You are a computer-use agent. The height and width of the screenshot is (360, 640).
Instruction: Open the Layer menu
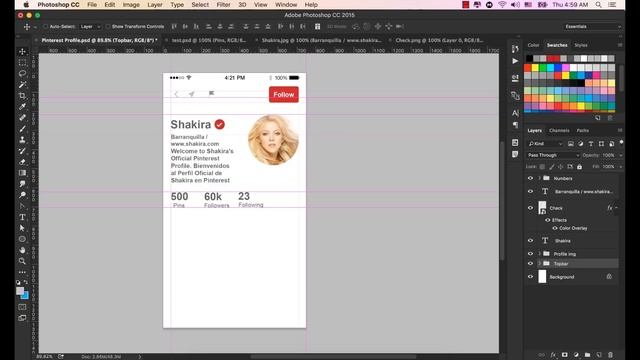155,5
